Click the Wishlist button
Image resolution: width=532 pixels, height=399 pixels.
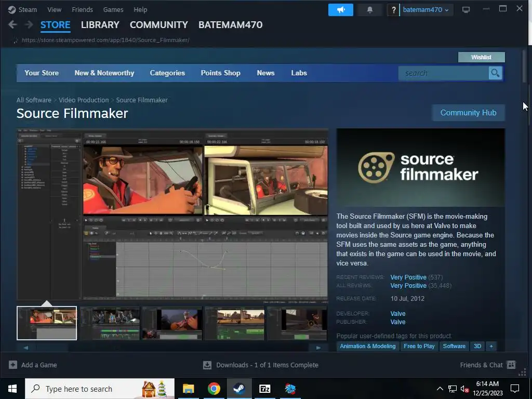[482, 57]
